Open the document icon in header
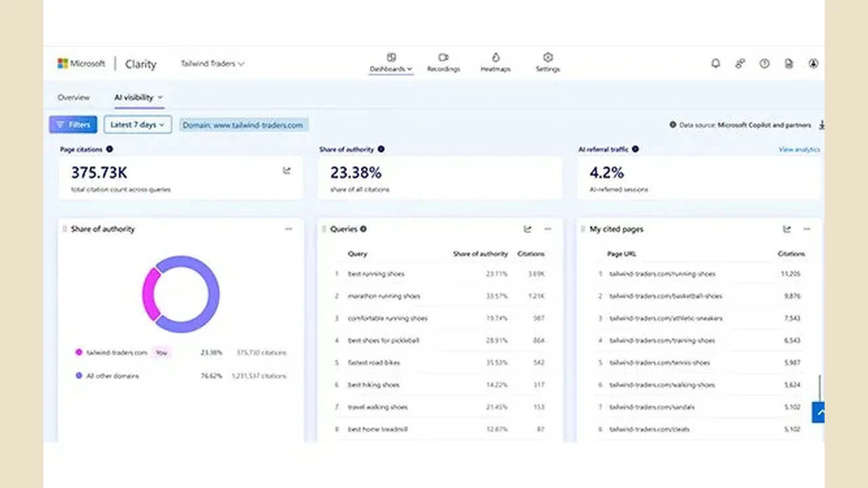868x488 pixels. pos(789,64)
